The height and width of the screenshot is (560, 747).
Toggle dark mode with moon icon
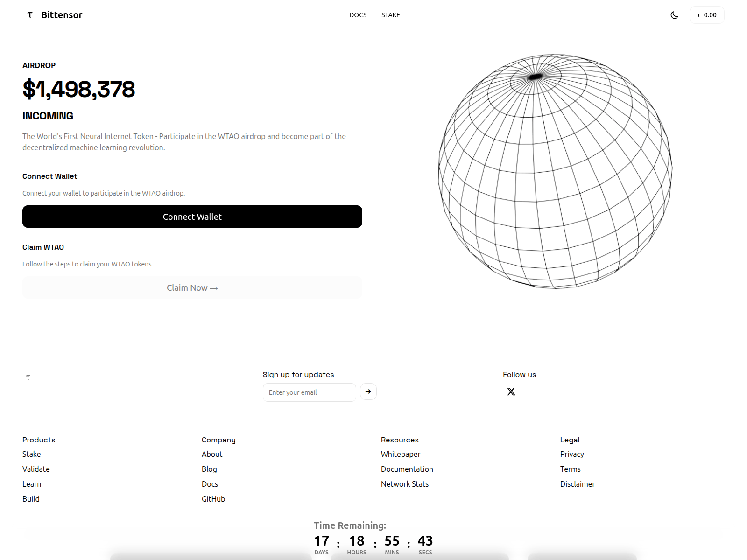pyautogui.click(x=674, y=15)
